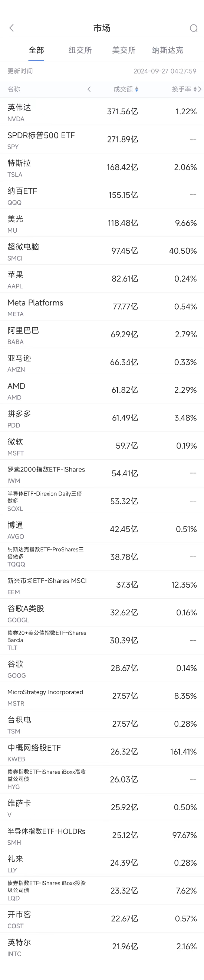Image resolution: width=204 pixels, height=980 pixels.
Task: Open the 特斯拉 TSLA stock row
Action: point(102,167)
